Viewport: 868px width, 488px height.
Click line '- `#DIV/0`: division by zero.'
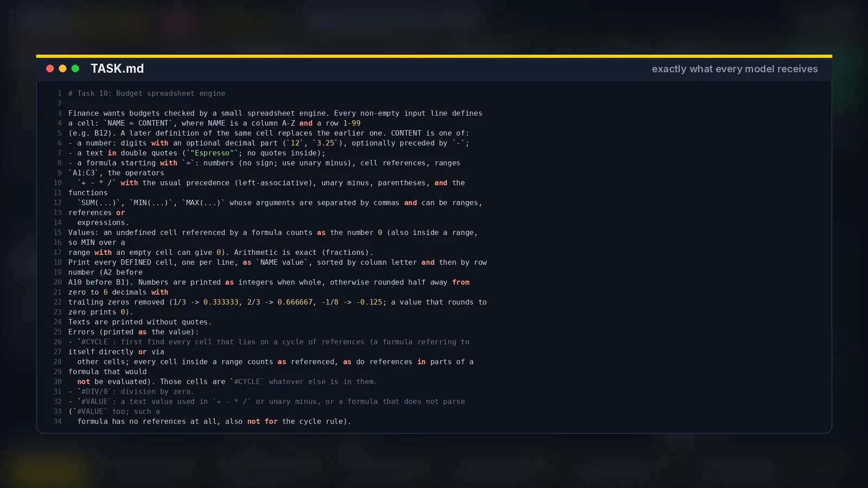pos(131,391)
